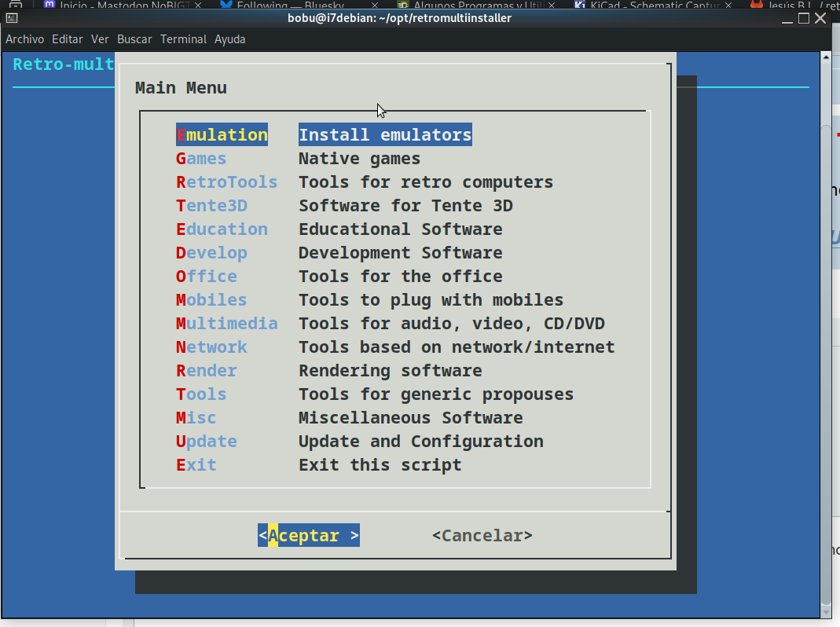Select the Tools entry
This screenshot has width=840, height=627.
(x=201, y=394)
